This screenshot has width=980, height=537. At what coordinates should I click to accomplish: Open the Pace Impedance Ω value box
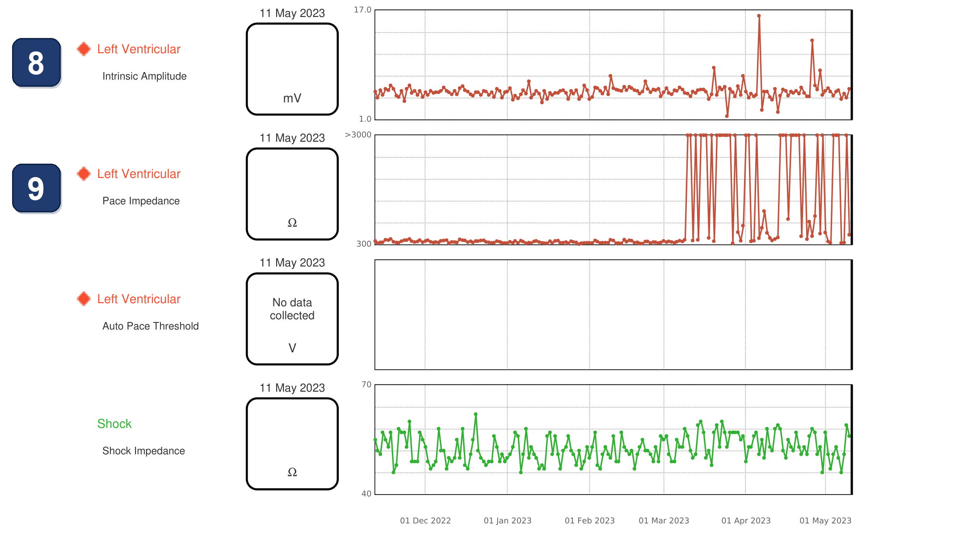point(292,194)
